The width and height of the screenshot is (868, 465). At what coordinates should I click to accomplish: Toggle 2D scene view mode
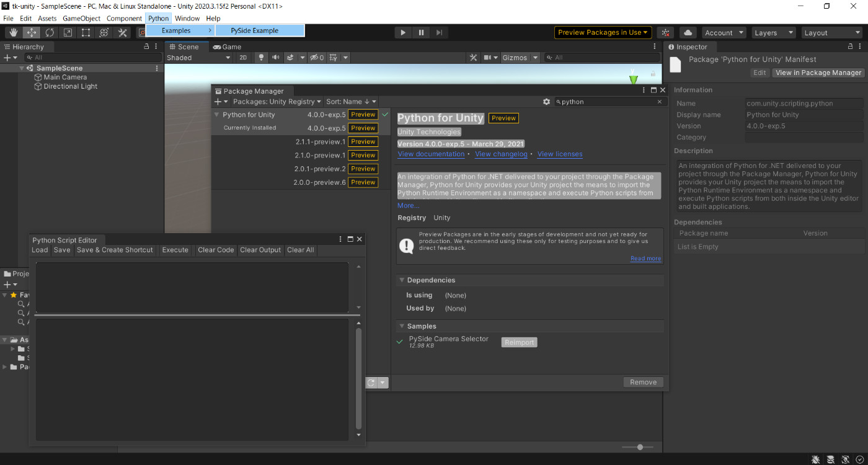pyautogui.click(x=243, y=58)
